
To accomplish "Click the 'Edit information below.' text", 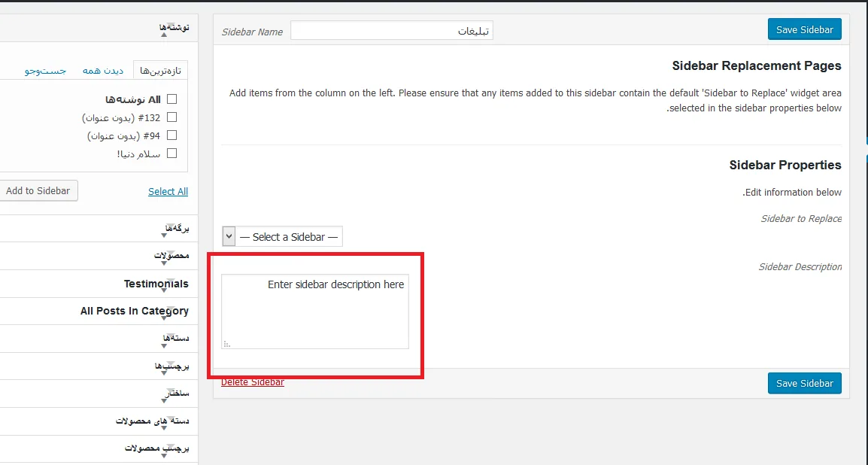I will click(x=792, y=193).
